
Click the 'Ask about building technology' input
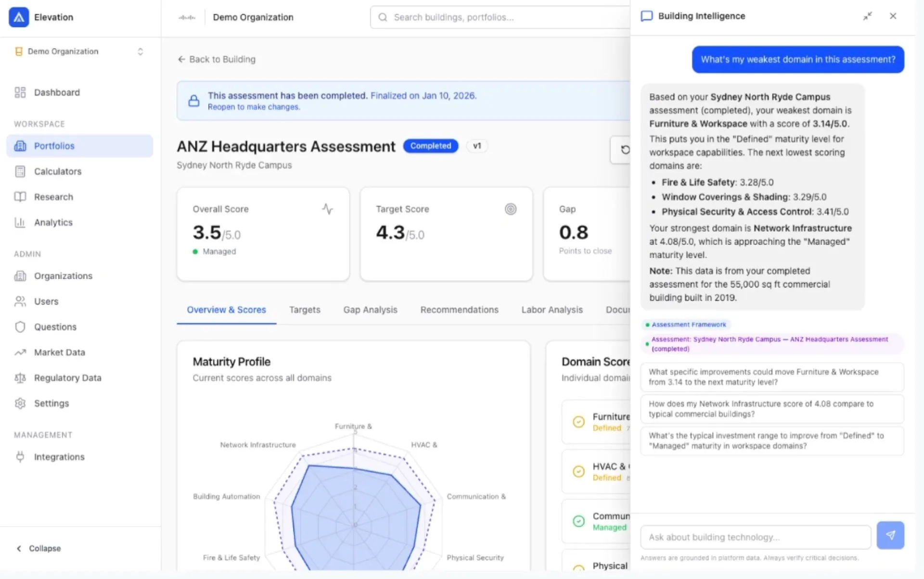[x=755, y=537]
